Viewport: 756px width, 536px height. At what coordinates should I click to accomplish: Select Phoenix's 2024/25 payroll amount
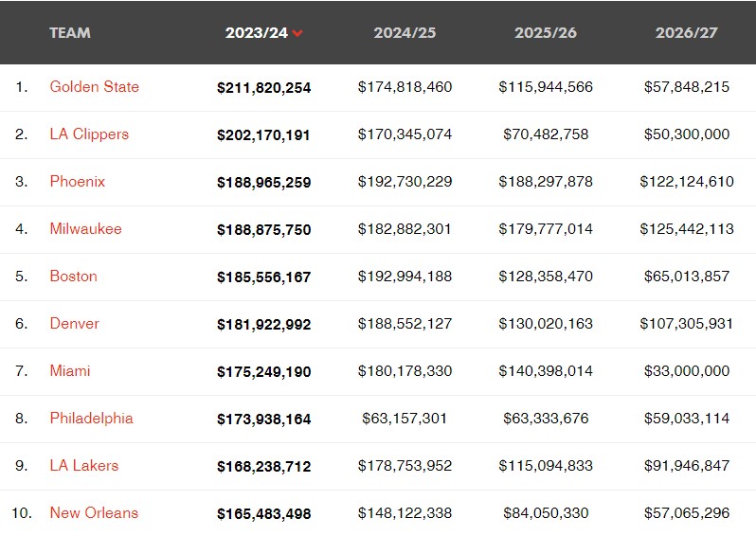[405, 182]
